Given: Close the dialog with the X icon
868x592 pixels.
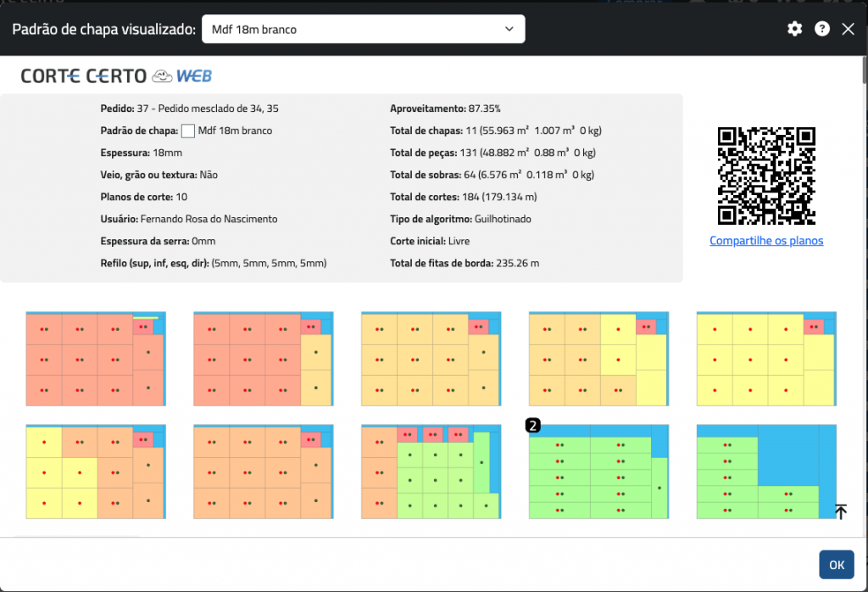Looking at the screenshot, I should click(x=849, y=29).
